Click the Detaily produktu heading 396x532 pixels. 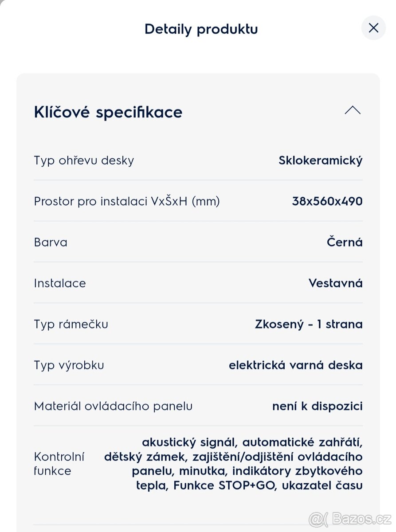[x=201, y=29]
